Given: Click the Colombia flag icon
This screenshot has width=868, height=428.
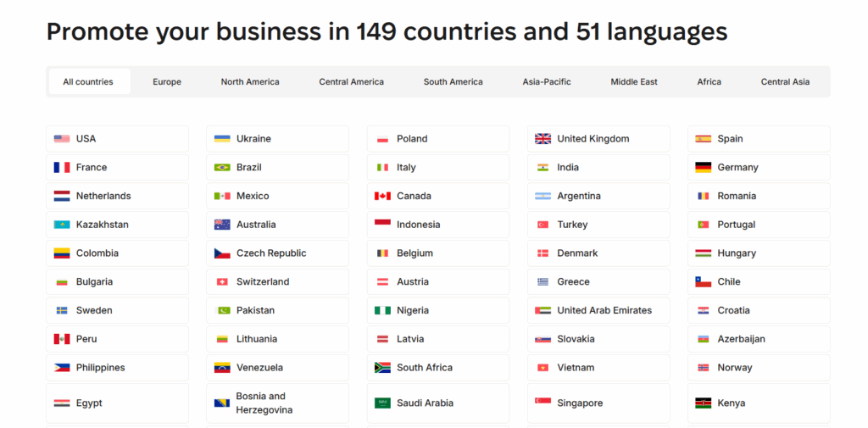Looking at the screenshot, I should (61, 253).
